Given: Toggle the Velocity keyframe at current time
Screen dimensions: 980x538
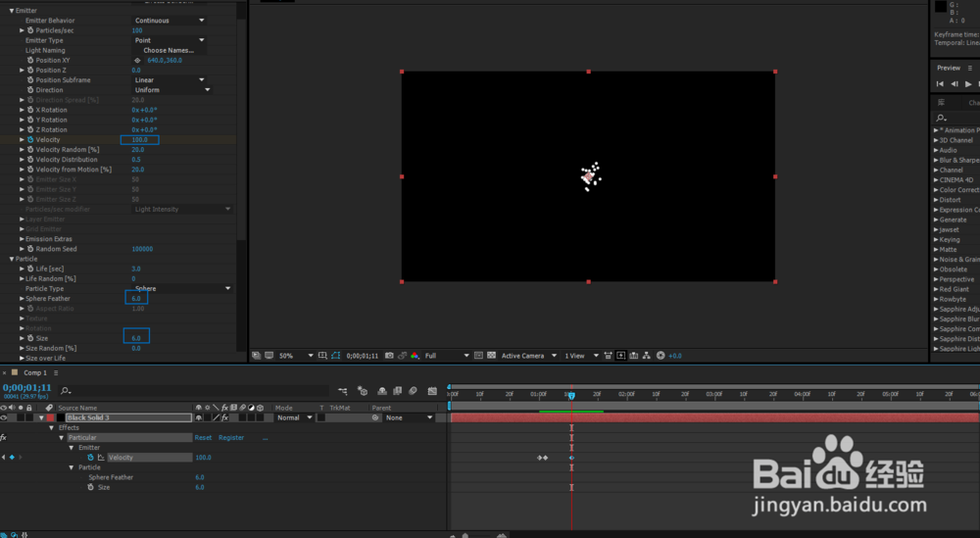Looking at the screenshot, I should coord(12,458).
